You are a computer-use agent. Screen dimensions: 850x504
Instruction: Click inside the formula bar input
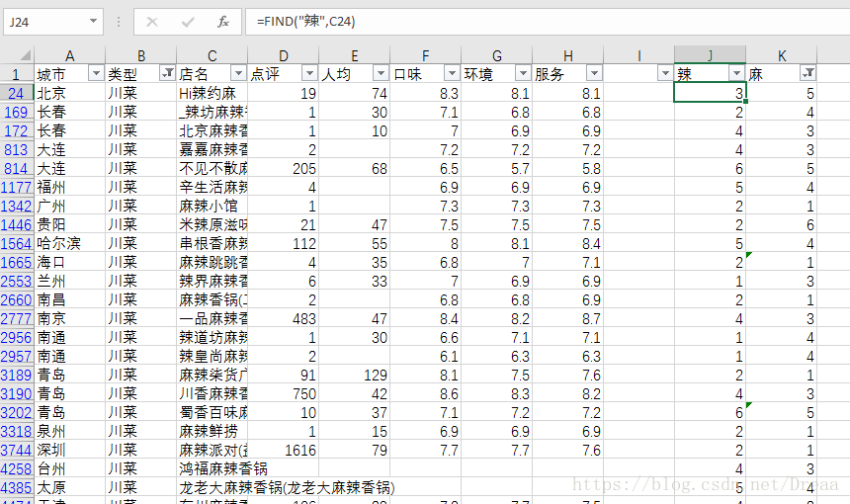click(x=548, y=22)
